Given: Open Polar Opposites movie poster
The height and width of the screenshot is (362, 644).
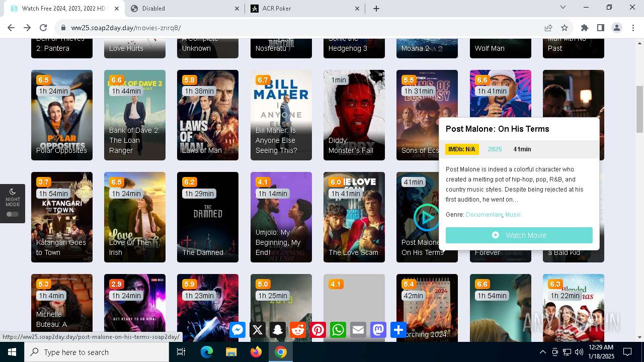Looking at the screenshot, I should click(x=62, y=115).
